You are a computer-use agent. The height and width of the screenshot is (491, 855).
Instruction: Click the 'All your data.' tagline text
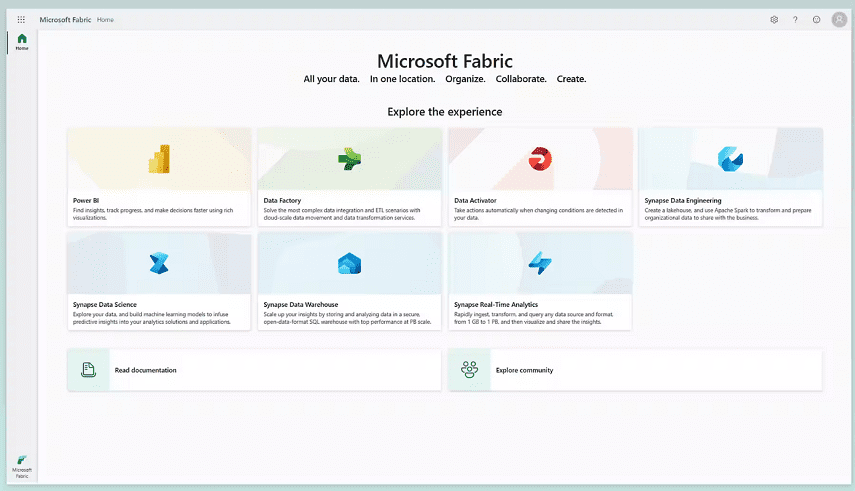(x=332, y=79)
